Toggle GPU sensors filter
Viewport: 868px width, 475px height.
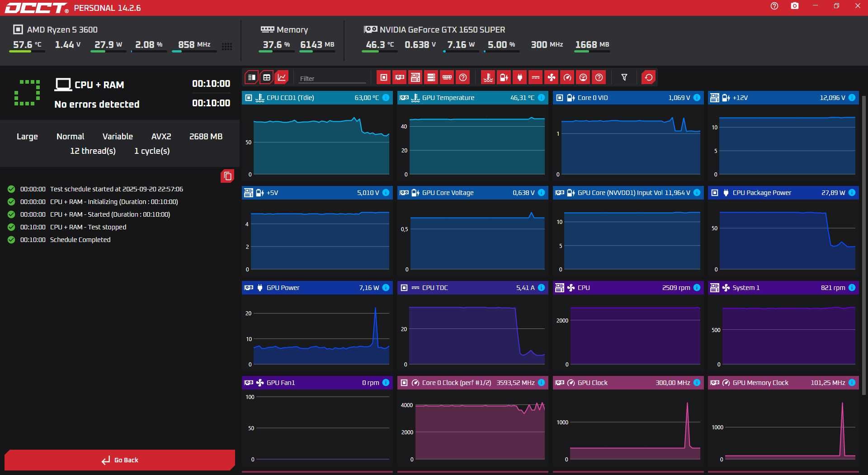coord(400,77)
